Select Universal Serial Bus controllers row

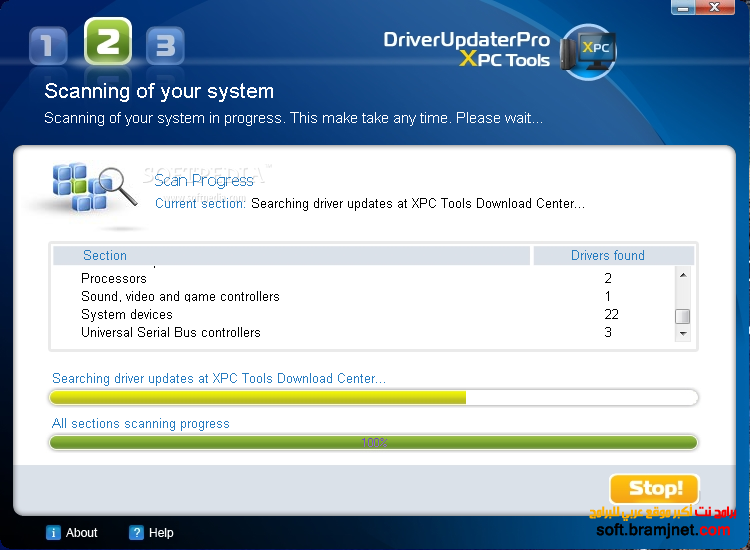click(x=363, y=332)
